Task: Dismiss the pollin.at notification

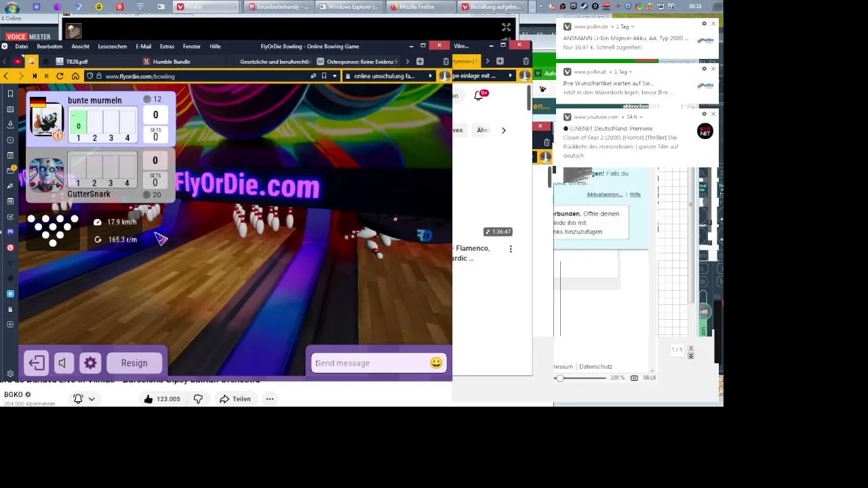Action: pos(713,68)
